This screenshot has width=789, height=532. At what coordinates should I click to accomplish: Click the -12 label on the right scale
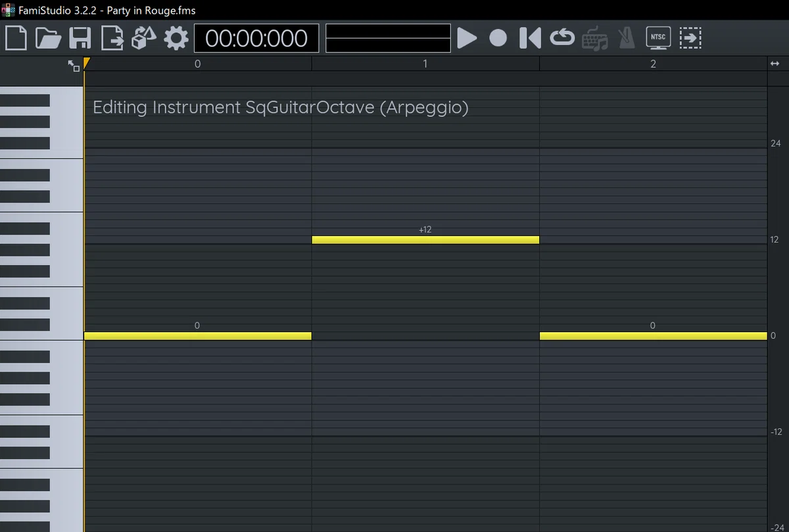(x=776, y=431)
